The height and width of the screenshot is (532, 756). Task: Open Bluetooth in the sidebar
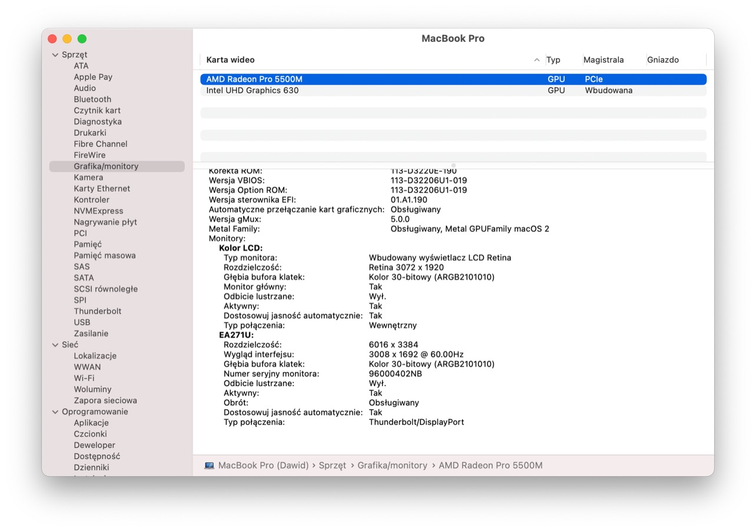(x=92, y=99)
